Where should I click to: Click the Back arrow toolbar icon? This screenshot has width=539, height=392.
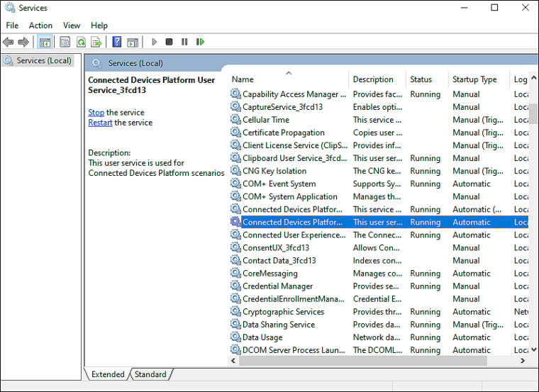pyautogui.click(x=9, y=43)
